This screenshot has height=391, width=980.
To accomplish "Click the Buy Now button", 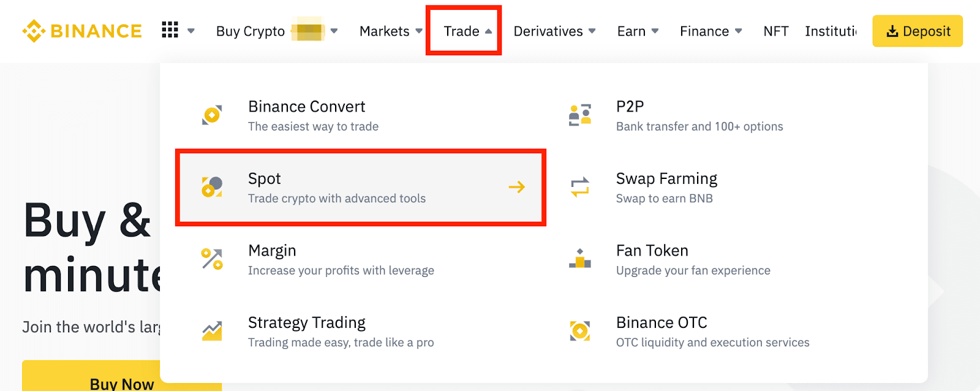I will [121, 383].
